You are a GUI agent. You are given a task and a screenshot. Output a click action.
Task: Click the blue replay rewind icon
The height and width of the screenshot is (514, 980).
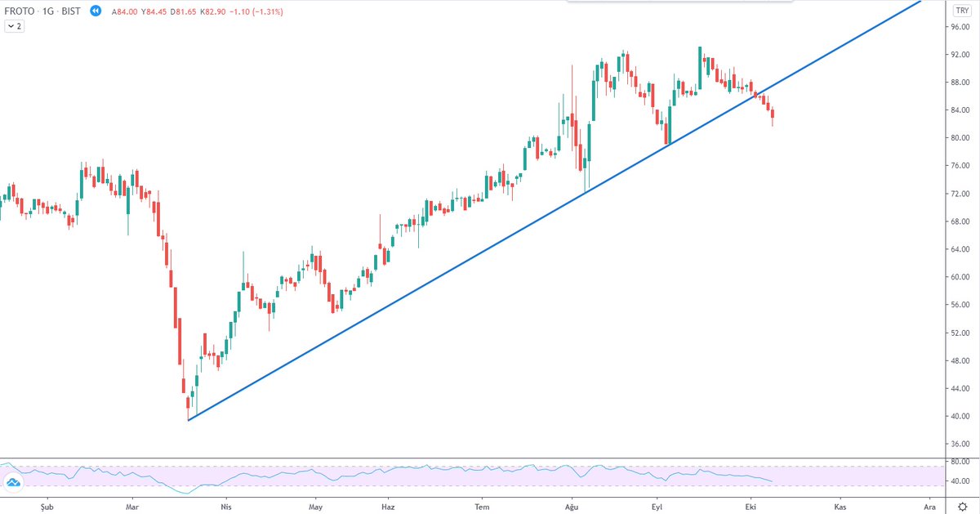96,11
